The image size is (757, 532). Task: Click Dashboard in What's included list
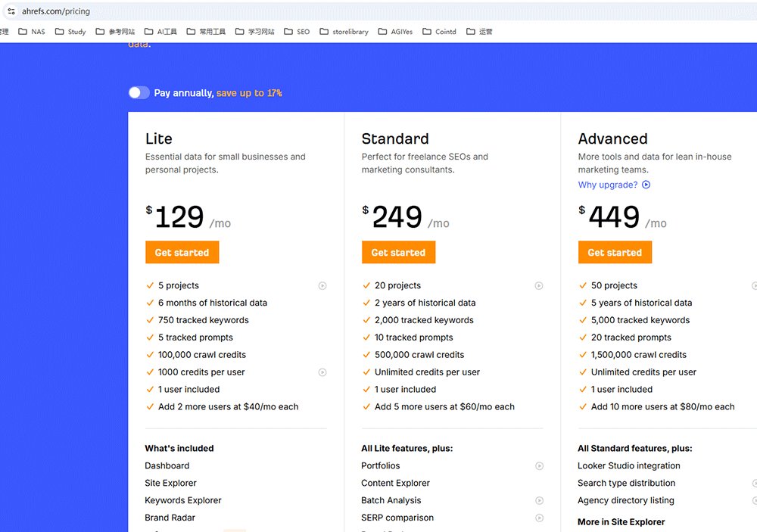[167, 466]
